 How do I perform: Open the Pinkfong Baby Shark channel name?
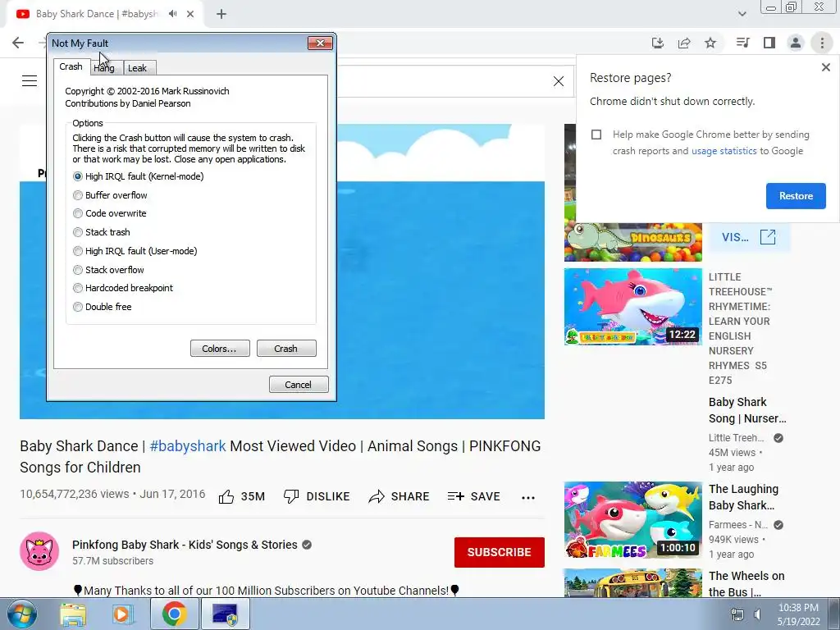tap(185, 545)
